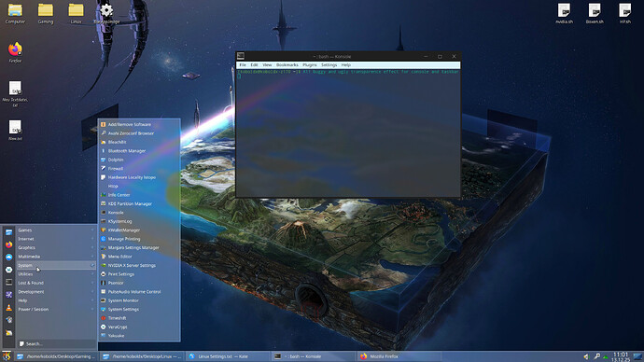Switch to bash Konsole taskbar entry
644x362 pixels.
312,356
